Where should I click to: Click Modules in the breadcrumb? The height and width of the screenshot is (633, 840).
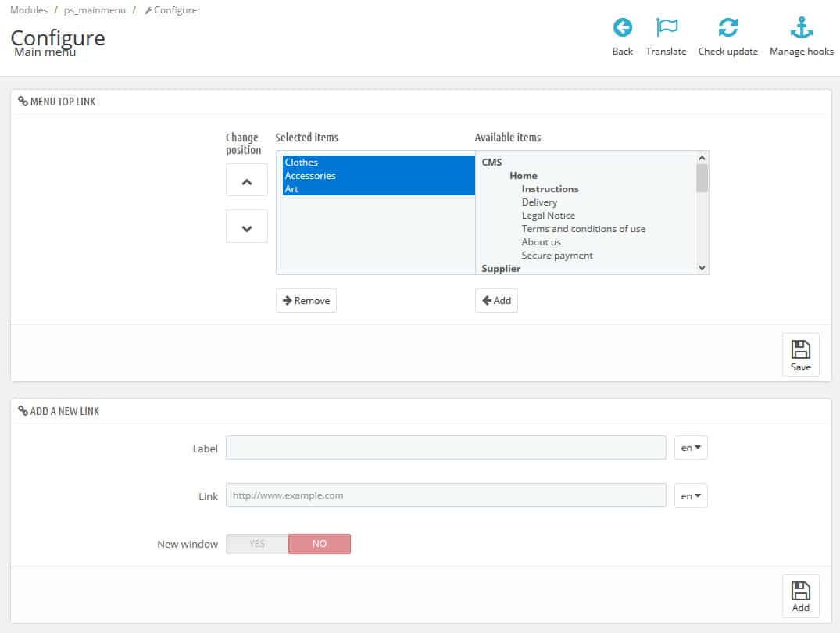tap(28, 10)
